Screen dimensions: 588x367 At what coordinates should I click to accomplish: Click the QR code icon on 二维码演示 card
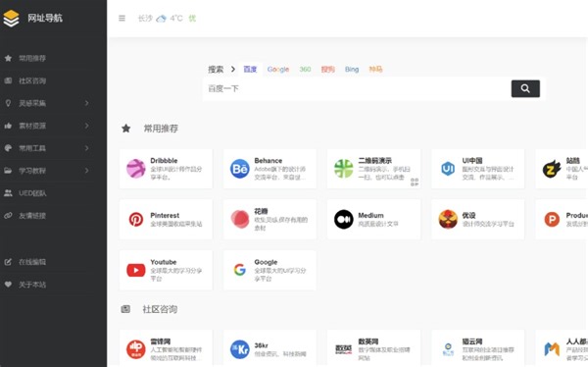[414, 183]
